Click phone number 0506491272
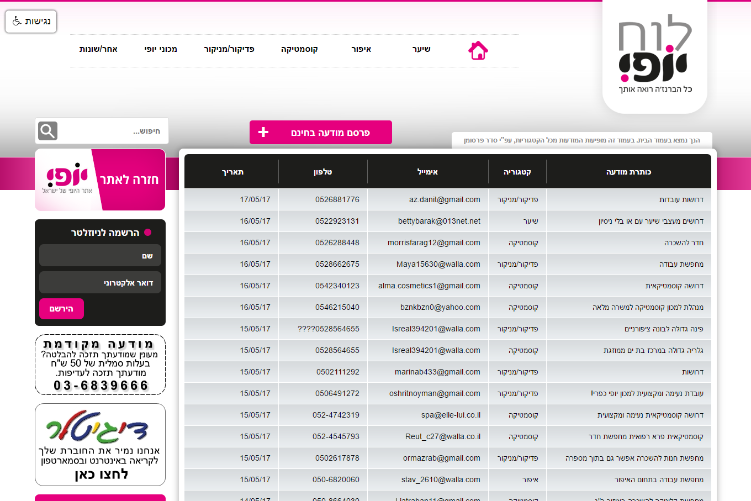 point(337,393)
